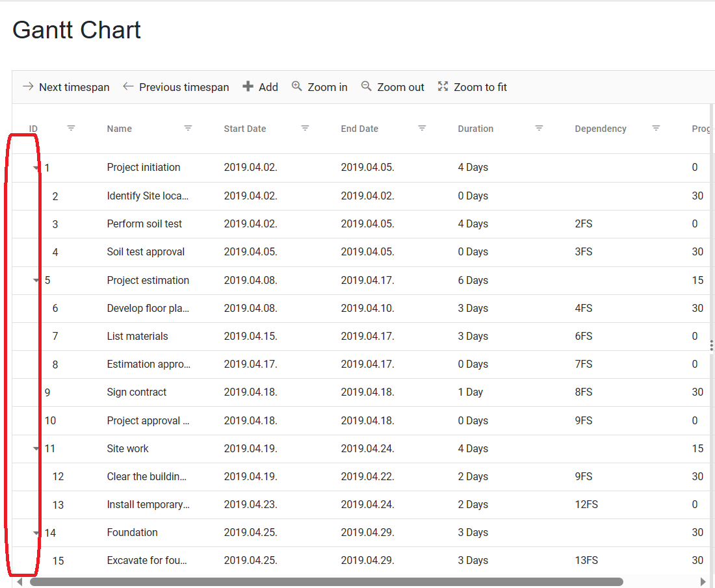Click the Next timespan arrow icon
Screen dimensions: 715x588
28,86
